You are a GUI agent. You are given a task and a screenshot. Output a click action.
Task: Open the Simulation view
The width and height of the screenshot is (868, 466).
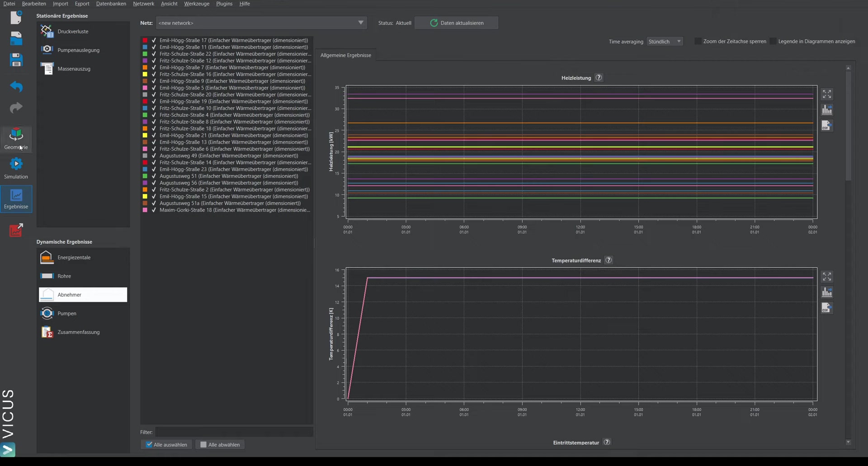point(16,168)
